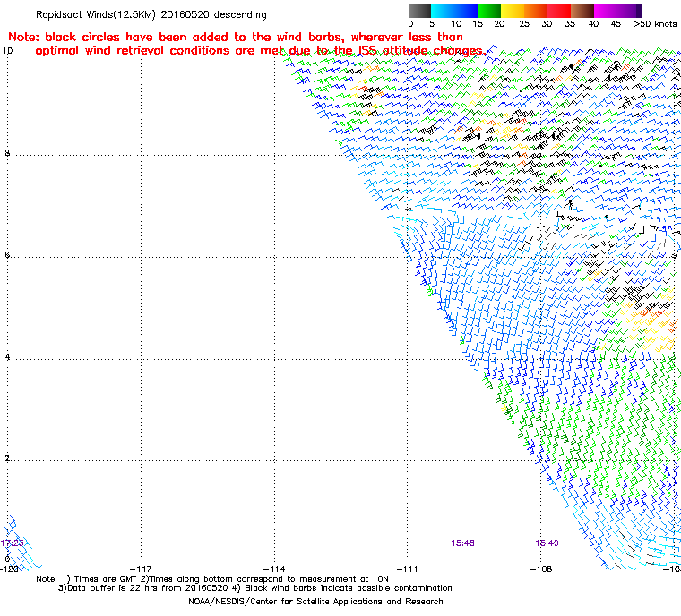Click the latitude label 4 on axis
The image size is (681, 616).
(x=7, y=357)
